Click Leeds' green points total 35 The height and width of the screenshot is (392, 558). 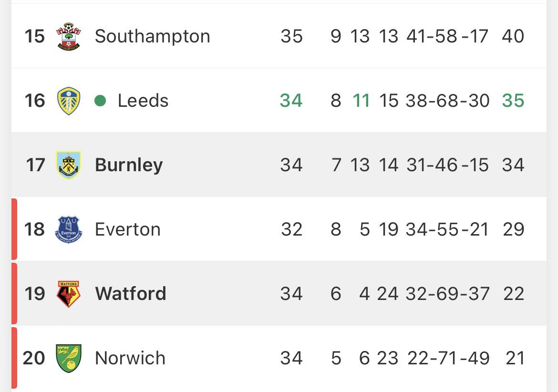[x=513, y=101]
